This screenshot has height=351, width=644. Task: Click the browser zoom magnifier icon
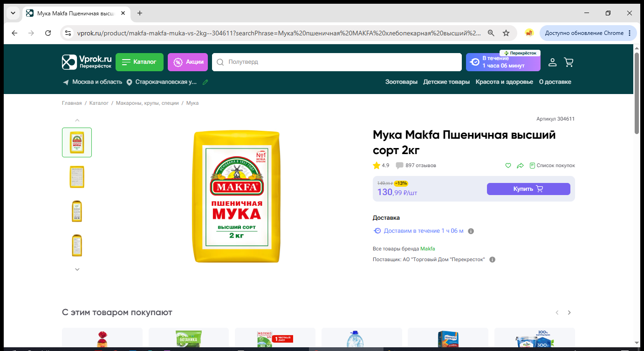(491, 33)
